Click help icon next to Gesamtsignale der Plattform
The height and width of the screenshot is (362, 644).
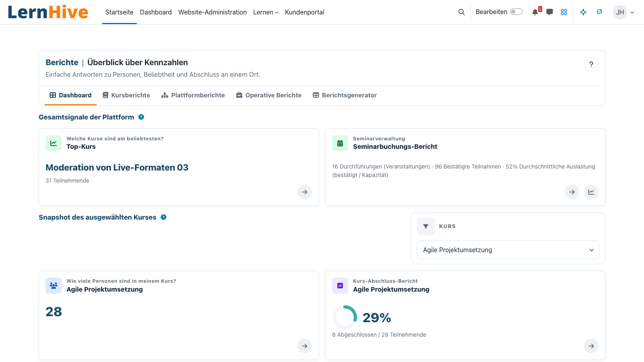[x=141, y=117]
